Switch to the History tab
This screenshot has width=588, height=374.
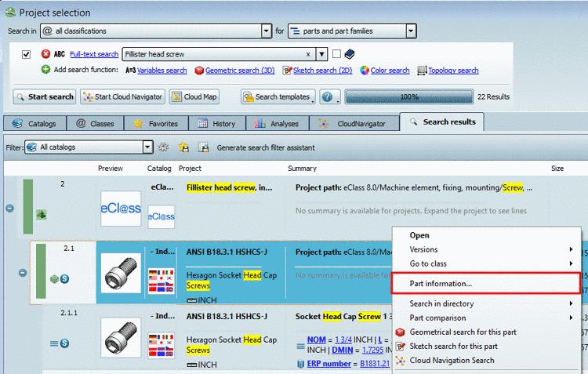click(x=217, y=123)
